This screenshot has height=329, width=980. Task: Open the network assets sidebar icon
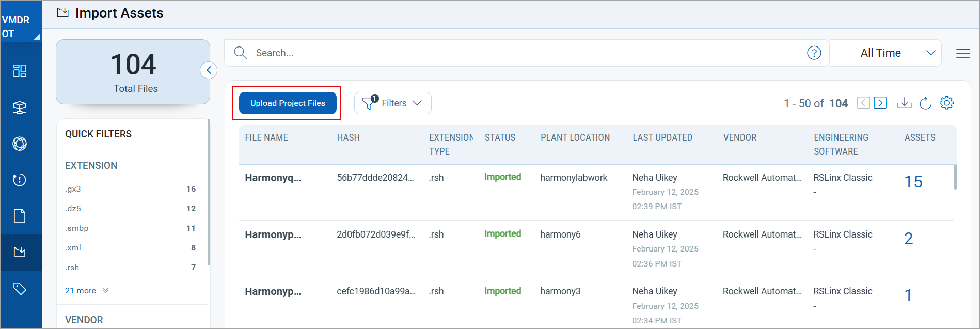(x=20, y=107)
